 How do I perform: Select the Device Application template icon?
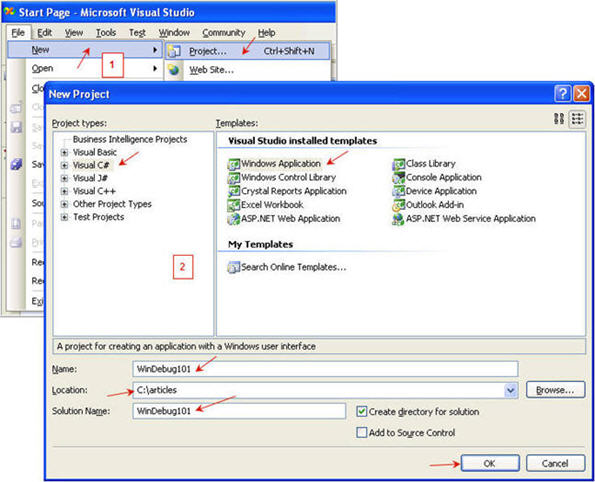[x=398, y=191]
